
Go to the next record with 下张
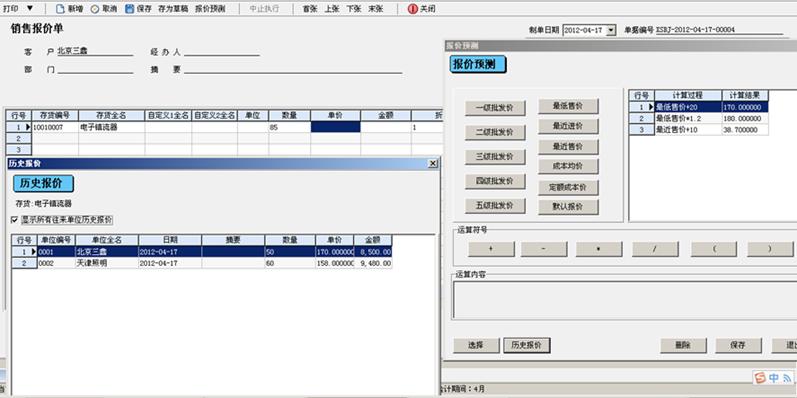tap(354, 9)
